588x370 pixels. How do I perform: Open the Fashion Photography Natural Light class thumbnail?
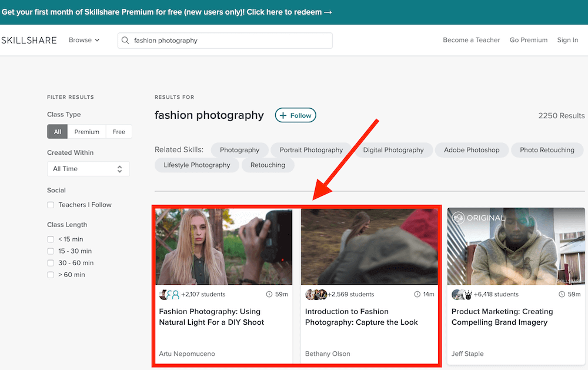click(x=224, y=247)
